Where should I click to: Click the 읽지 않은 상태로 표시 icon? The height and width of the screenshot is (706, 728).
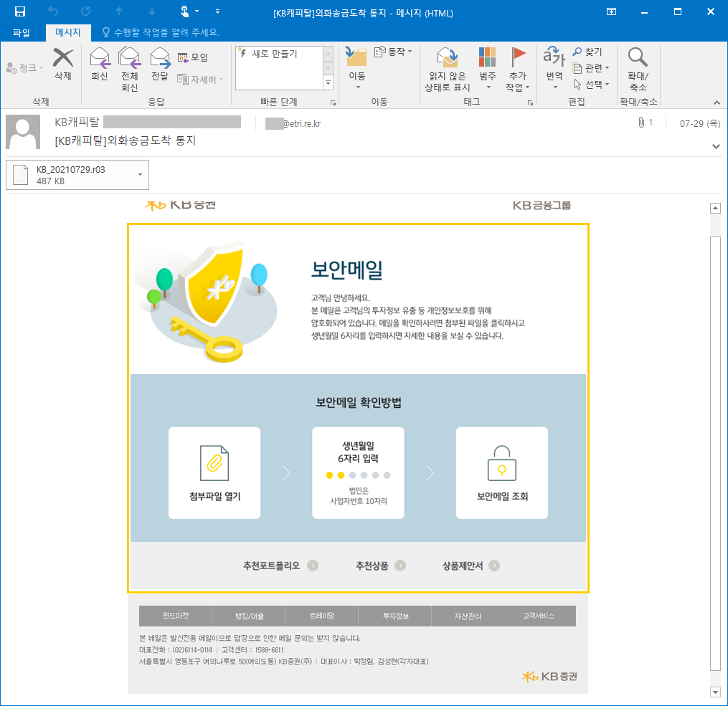coord(448,70)
